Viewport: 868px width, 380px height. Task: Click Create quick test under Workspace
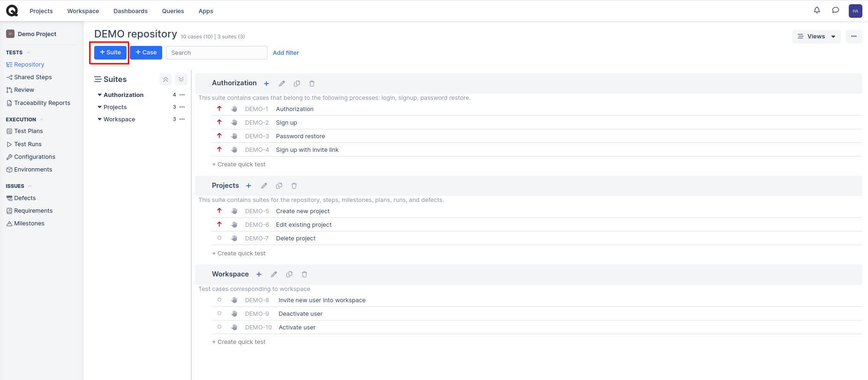(239, 342)
